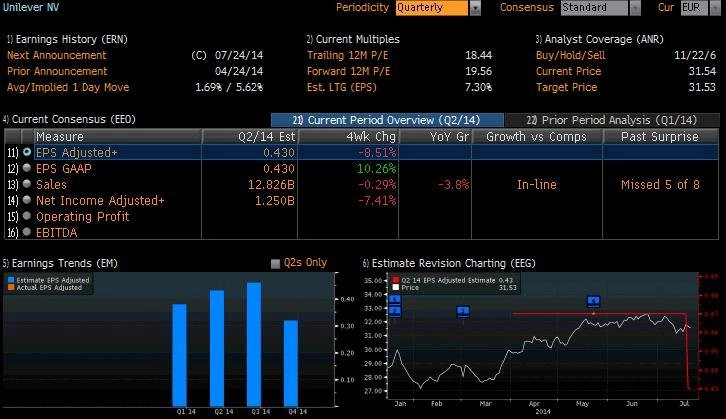Image resolution: width=726 pixels, height=419 pixels.
Task: Open Earnings Trends (EM) section
Action: point(60,263)
